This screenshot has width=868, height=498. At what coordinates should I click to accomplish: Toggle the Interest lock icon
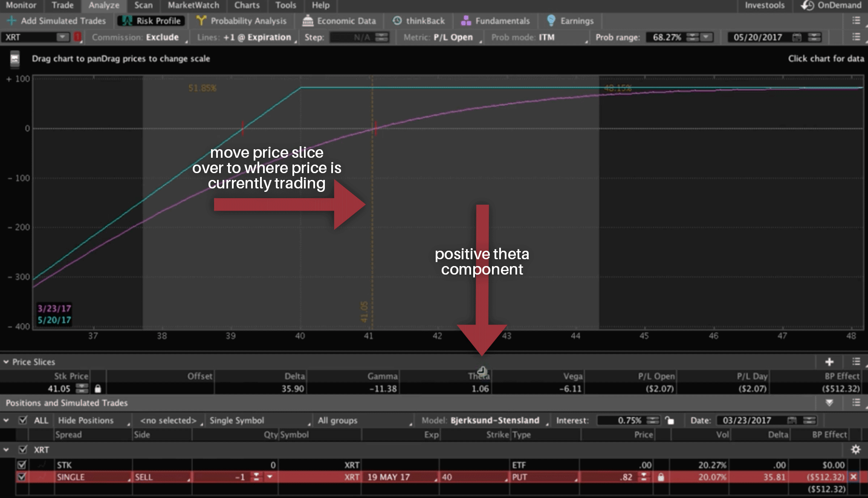tap(669, 420)
